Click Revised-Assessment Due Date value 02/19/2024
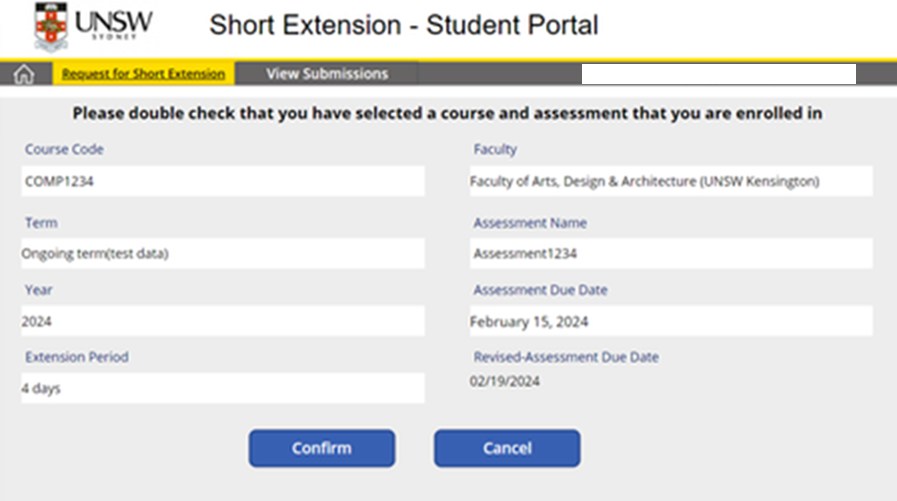This screenshot has width=897, height=501. 504,381
